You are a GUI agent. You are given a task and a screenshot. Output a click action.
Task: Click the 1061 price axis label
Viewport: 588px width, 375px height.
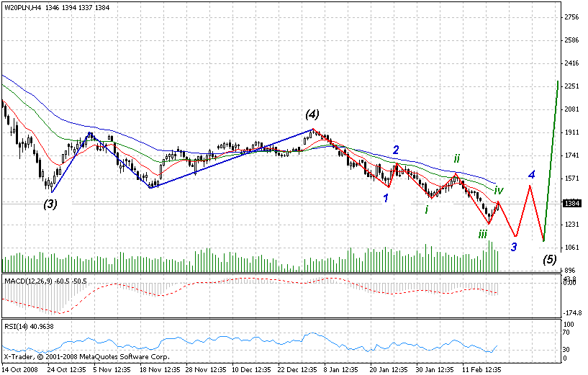(571, 248)
